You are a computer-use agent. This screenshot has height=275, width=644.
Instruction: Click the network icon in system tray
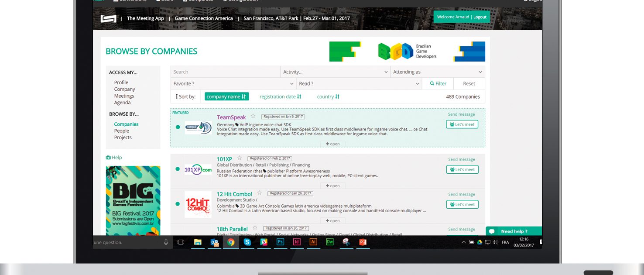coord(487,242)
